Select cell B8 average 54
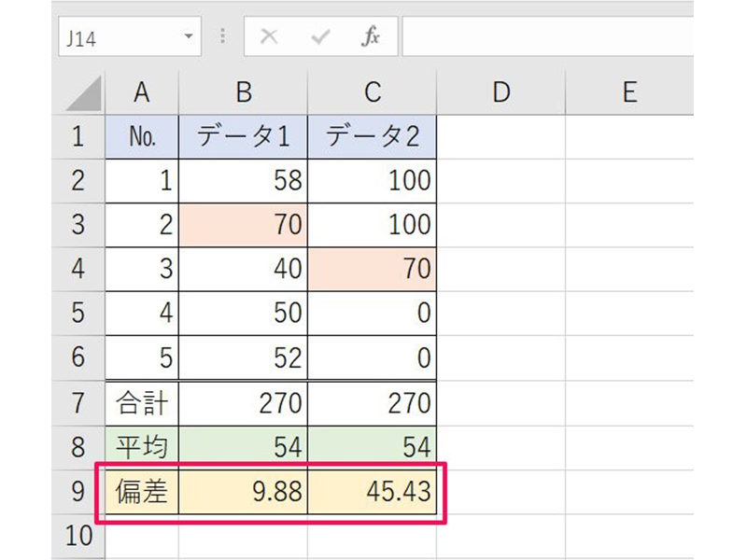Image resolution: width=747 pixels, height=560 pixels. click(x=244, y=448)
